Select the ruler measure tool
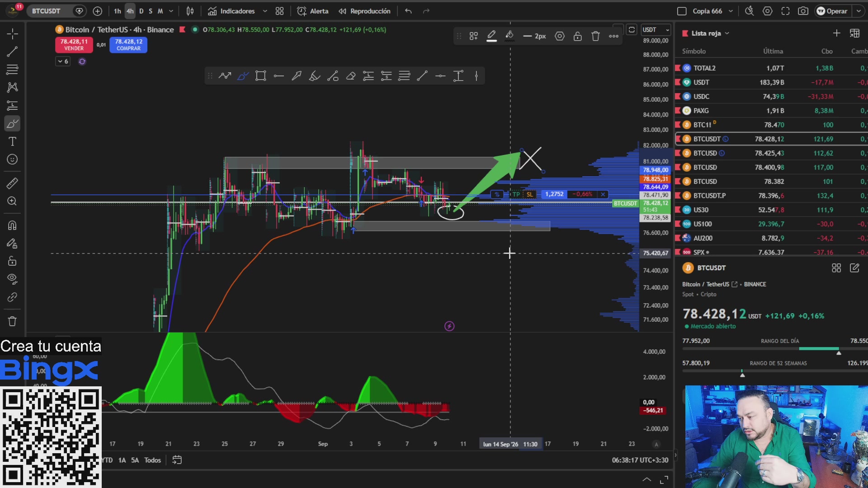868x488 pixels. click(12, 183)
